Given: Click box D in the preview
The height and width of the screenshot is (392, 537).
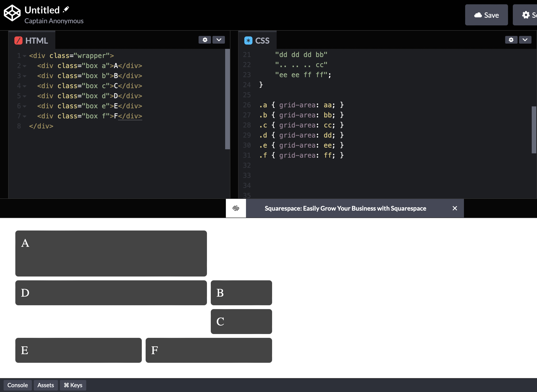Looking at the screenshot, I should (x=111, y=293).
